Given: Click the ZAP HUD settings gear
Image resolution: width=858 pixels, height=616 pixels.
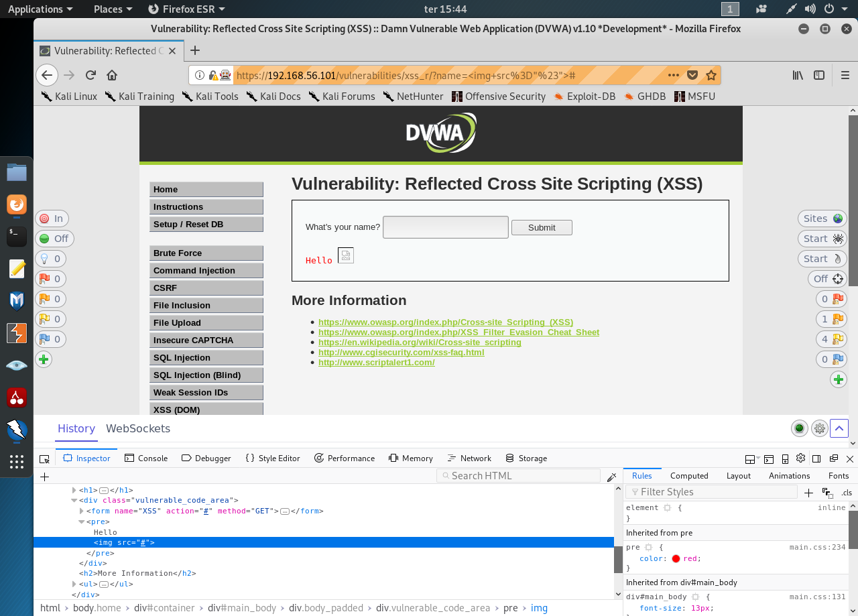Looking at the screenshot, I should tap(819, 429).
